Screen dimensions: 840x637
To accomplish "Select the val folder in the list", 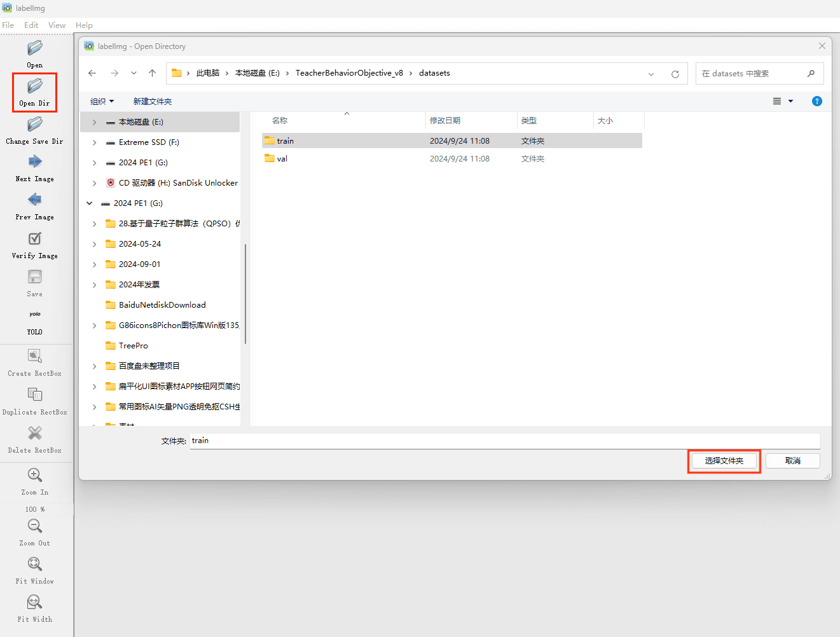I will tap(282, 159).
